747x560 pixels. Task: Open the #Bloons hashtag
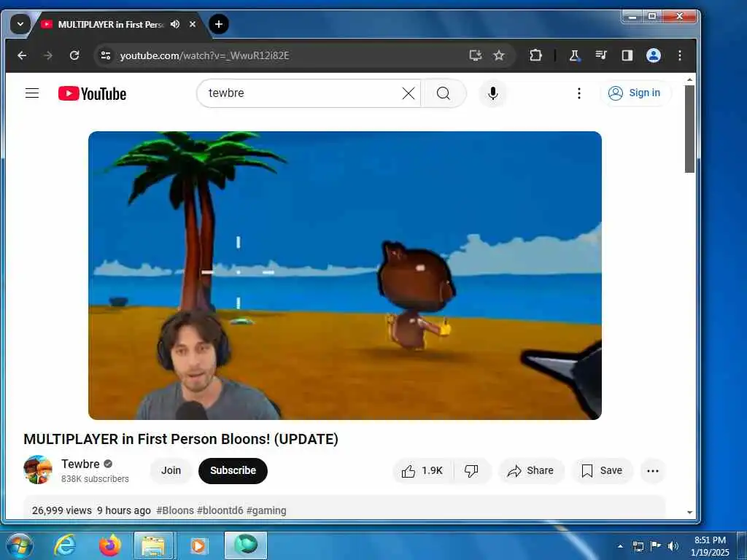[175, 510]
